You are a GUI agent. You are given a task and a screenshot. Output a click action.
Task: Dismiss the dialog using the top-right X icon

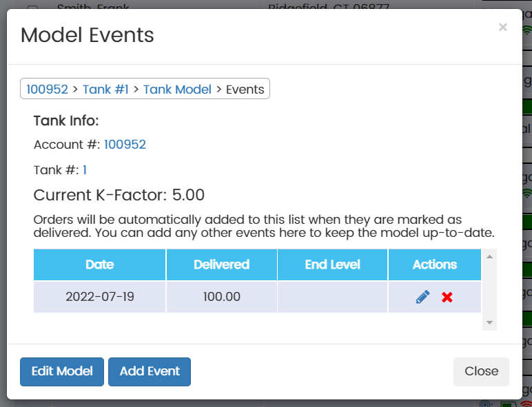pos(502,28)
